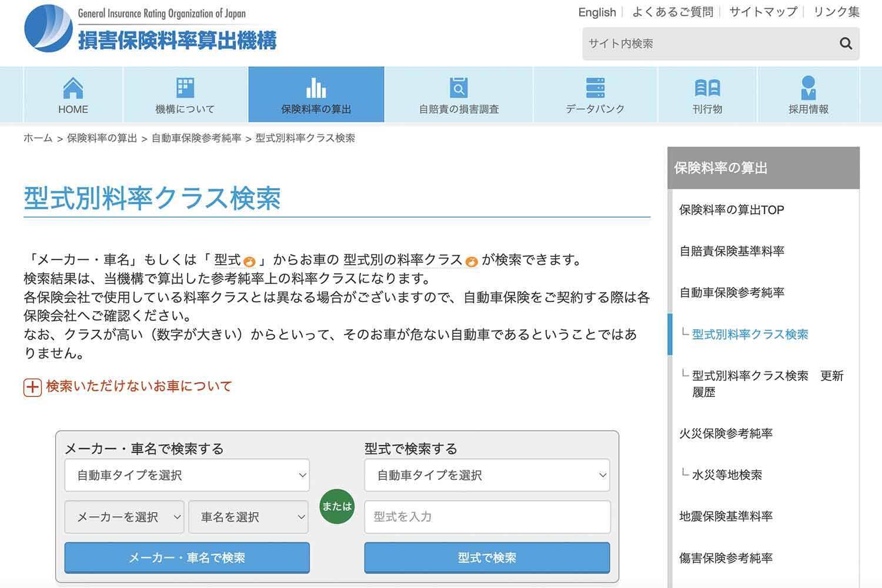Click the 自動車保険参考純率 breadcrumb link
This screenshot has height=588, width=882.
[x=196, y=138]
